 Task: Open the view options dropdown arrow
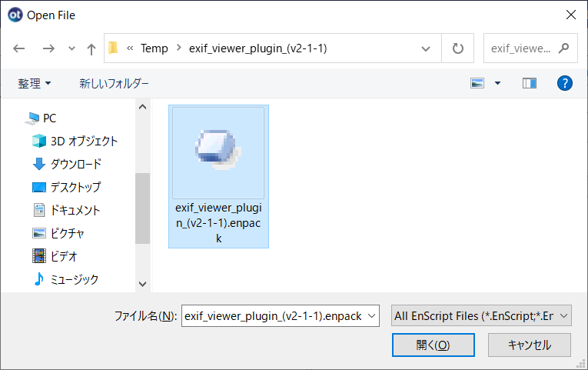[x=497, y=83]
